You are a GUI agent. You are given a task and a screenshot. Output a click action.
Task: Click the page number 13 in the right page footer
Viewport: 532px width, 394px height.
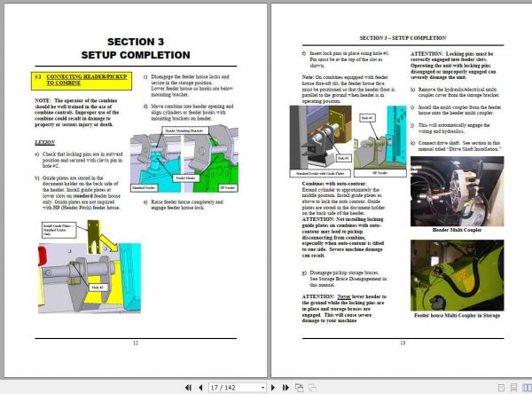(x=403, y=343)
